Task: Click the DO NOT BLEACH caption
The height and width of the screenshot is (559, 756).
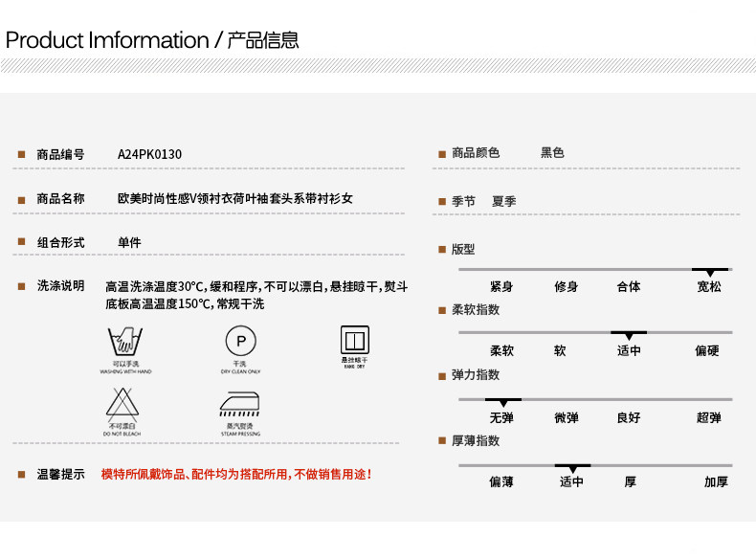Action: (122, 434)
